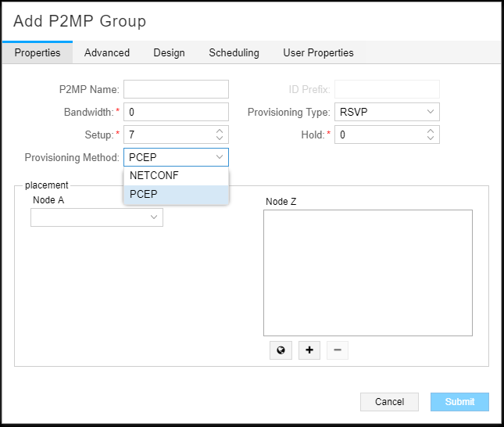The width and height of the screenshot is (504, 427).
Task: Click the plus icon to add Node Z
Action: (x=309, y=350)
